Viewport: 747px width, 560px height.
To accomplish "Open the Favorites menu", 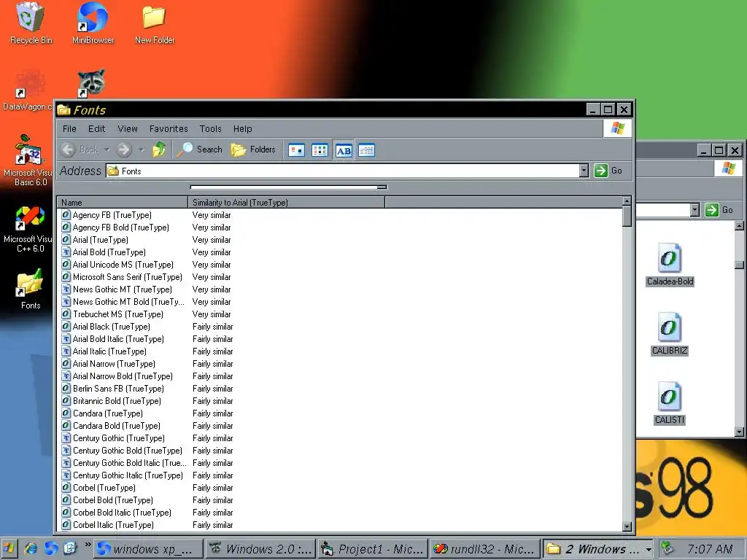I will 169,128.
